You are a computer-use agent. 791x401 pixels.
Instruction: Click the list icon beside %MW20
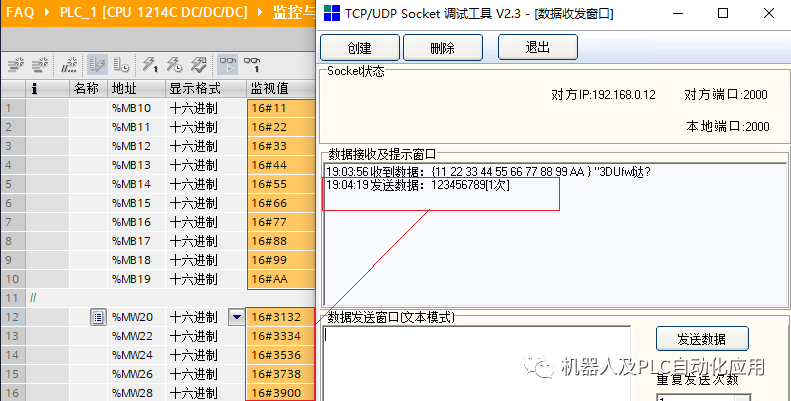(x=98, y=317)
